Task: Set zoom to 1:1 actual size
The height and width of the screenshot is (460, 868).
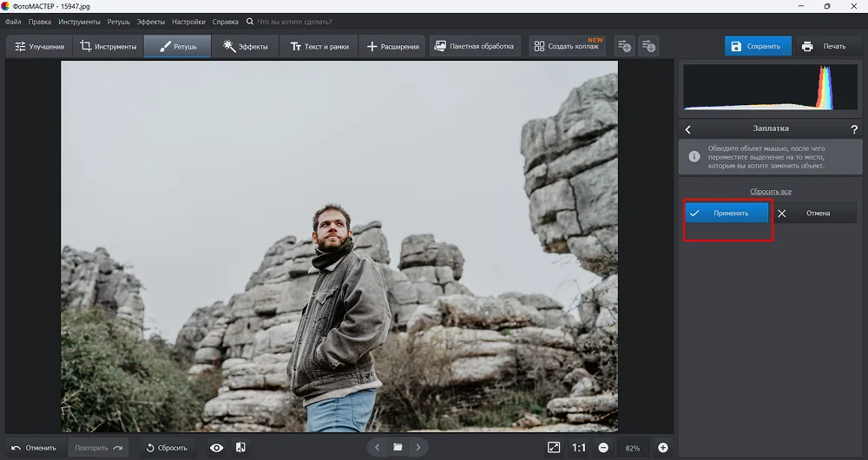Action: (x=578, y=448)
